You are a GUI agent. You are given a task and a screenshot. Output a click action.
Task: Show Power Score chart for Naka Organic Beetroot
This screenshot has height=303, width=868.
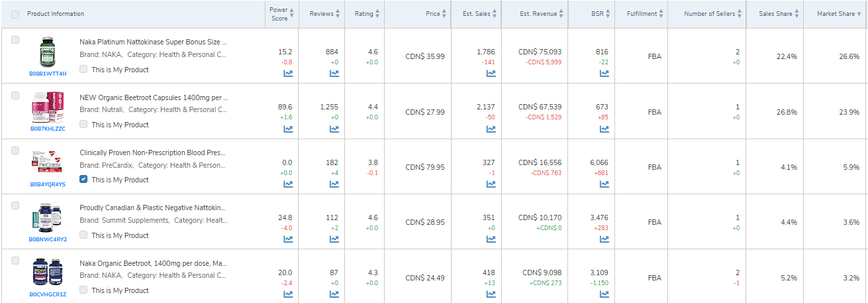point(288,294)
